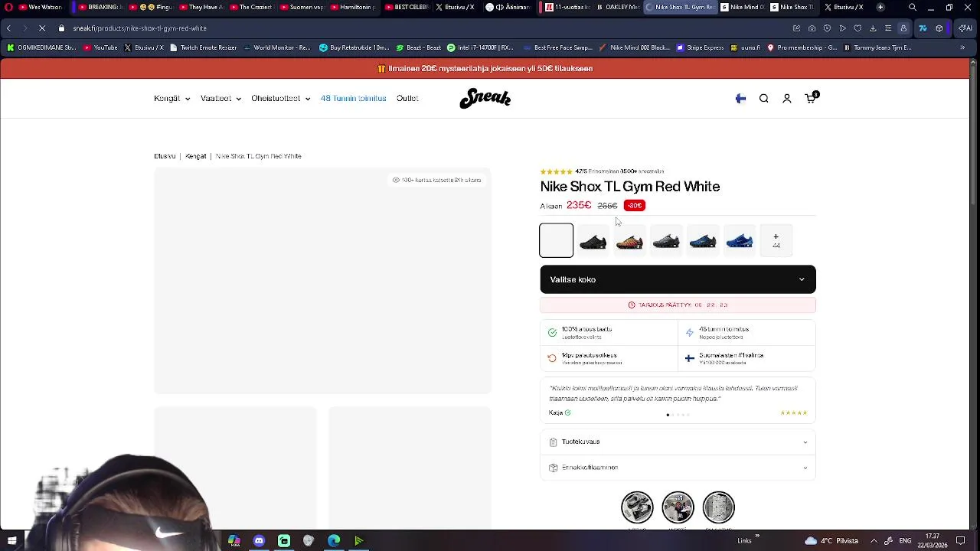Go to first review carousel dot
This screenshot has width=980, height=551.
pos(668,415)
